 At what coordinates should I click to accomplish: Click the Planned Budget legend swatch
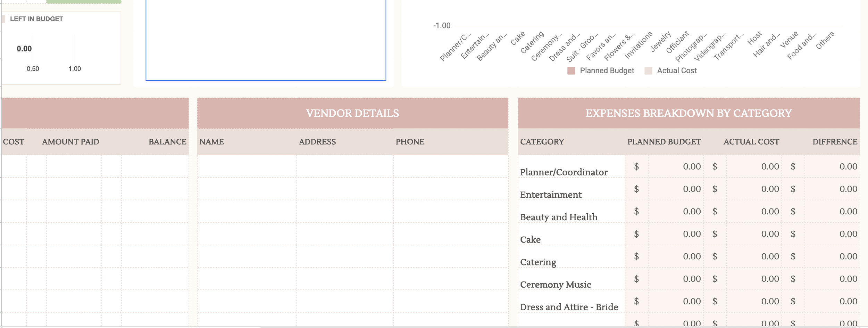[x=571, y=71]
